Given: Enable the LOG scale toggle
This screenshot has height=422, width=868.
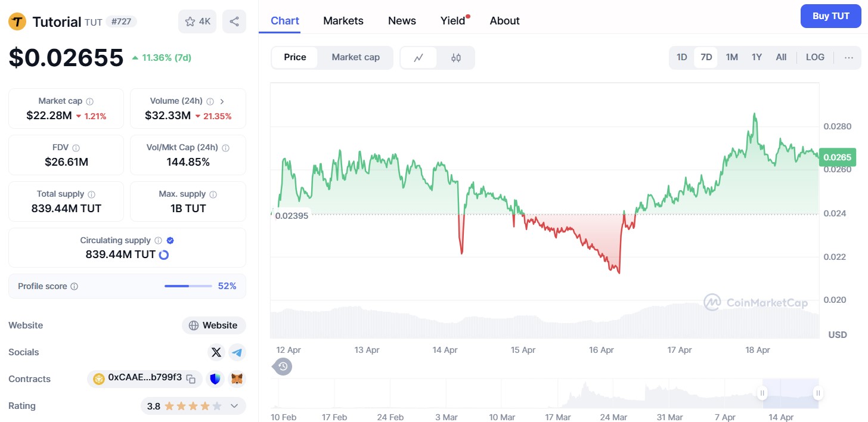Looking at the screenshot, I should pos(815,57).
